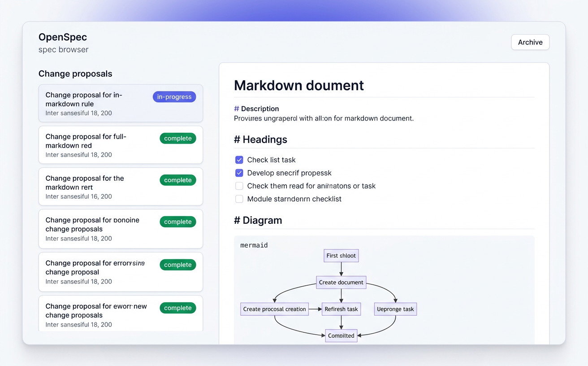Select the 'Compiited' diagram node
The image size is (588, 366).
coord(341,335)
